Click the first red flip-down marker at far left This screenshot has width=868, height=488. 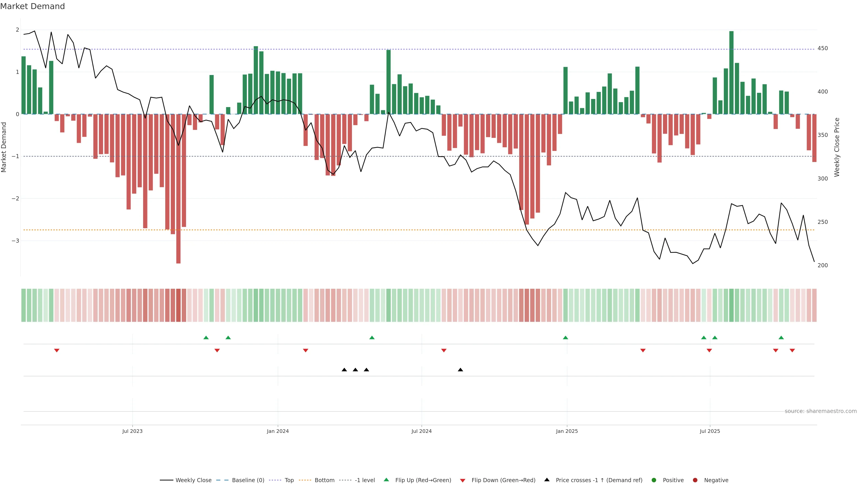[x=57, y=351]
